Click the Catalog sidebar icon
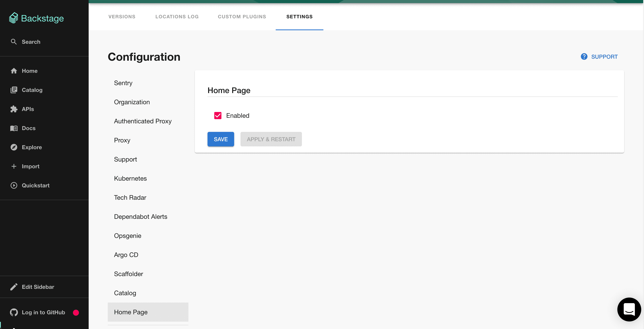 (x=14, y=90)
